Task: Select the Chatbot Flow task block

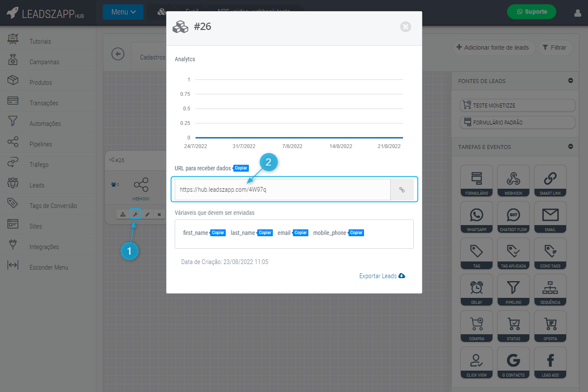Action: tap(513, 217)
